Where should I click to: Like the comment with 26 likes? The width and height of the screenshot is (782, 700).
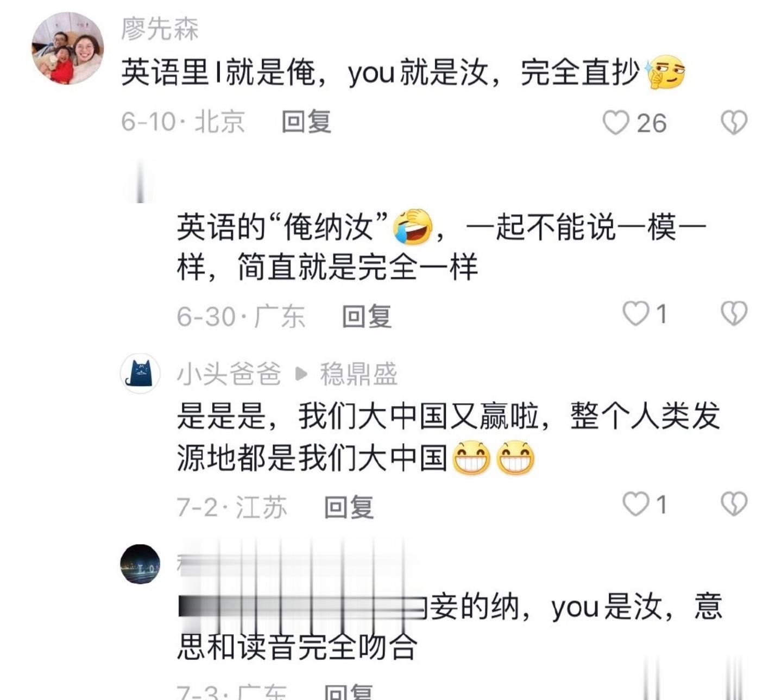(x=616, y=122)
